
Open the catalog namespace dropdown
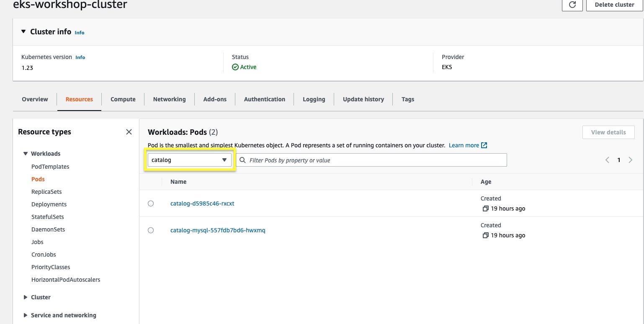pyautogui.click(x=189, y=160)
